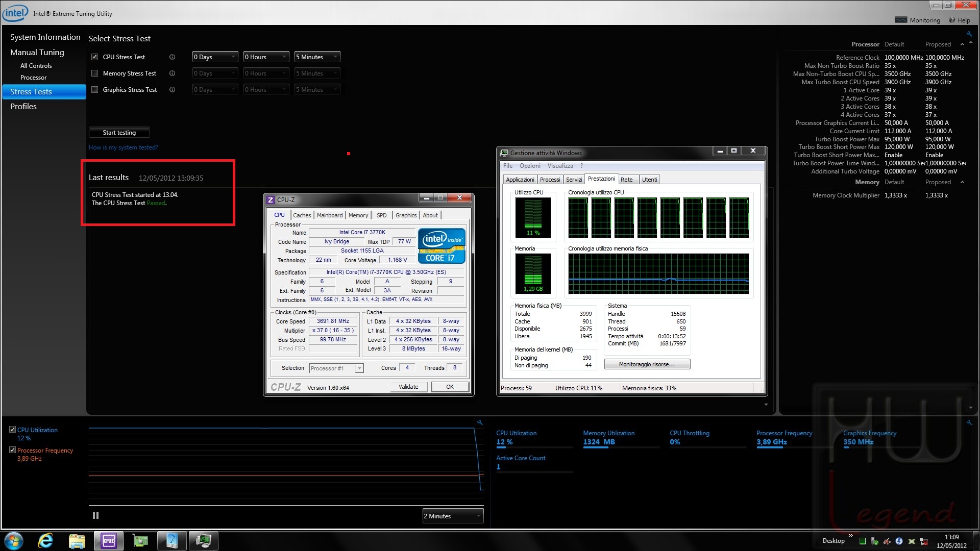Open the Opzioni menu in Task Manager
Screen dimensions: 980x551
click(x=530, y=166)
